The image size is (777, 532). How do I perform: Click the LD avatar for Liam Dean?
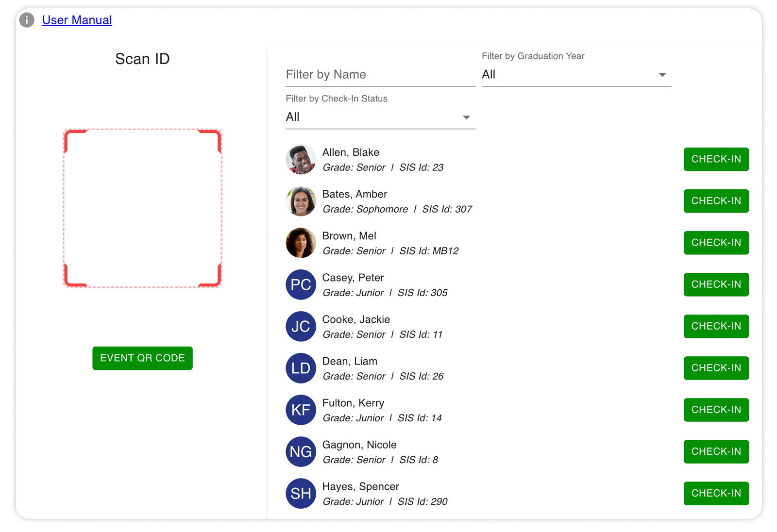point(301,368)
